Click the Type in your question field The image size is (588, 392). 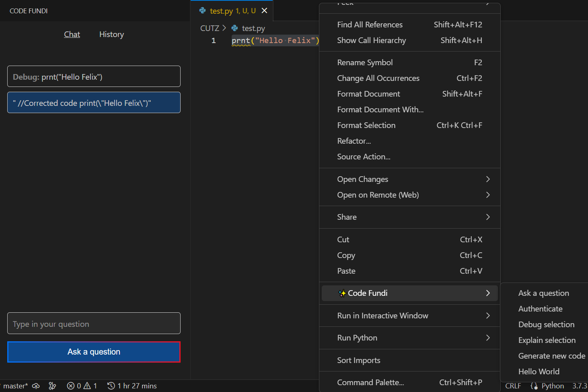click(x=94, y=324)
